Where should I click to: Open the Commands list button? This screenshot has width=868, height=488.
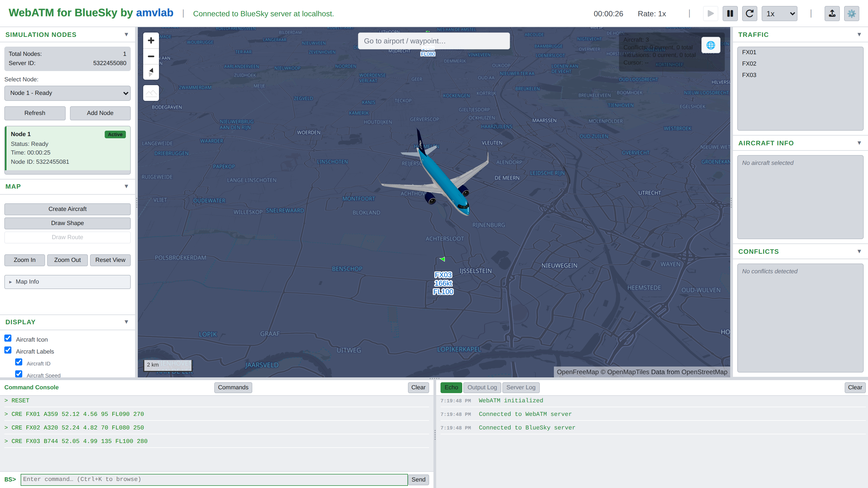point(233,387)
